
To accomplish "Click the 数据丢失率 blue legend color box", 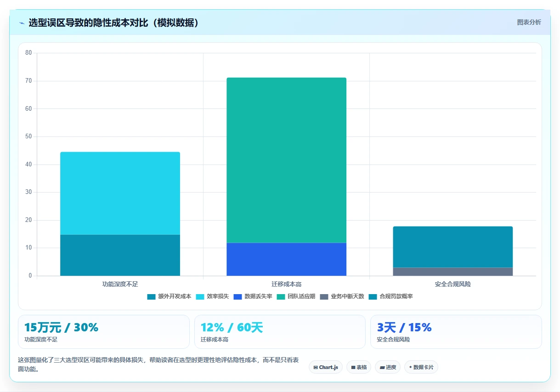I will (x=238, y=297).
